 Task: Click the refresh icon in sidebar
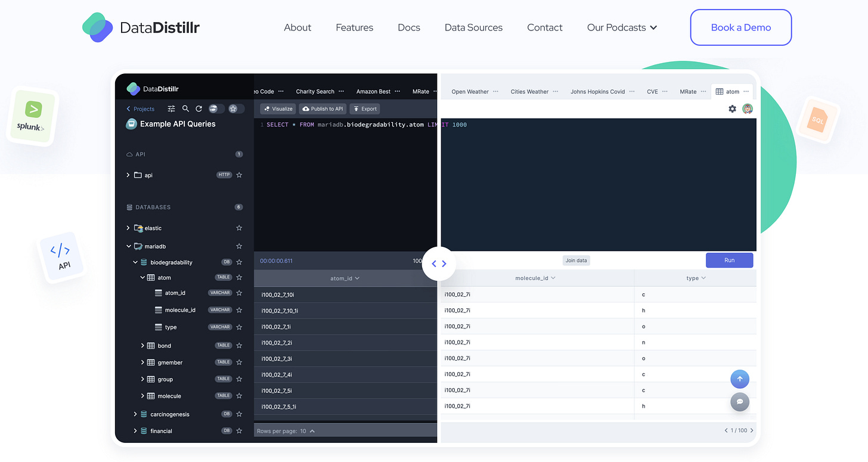[199, 108]
